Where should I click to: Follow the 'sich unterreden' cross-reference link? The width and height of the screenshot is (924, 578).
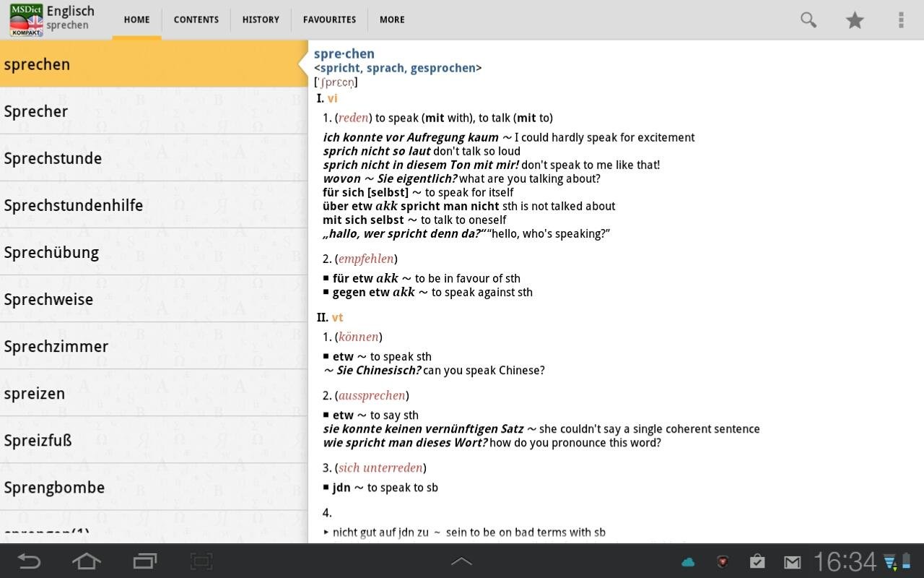click(380, 467)
